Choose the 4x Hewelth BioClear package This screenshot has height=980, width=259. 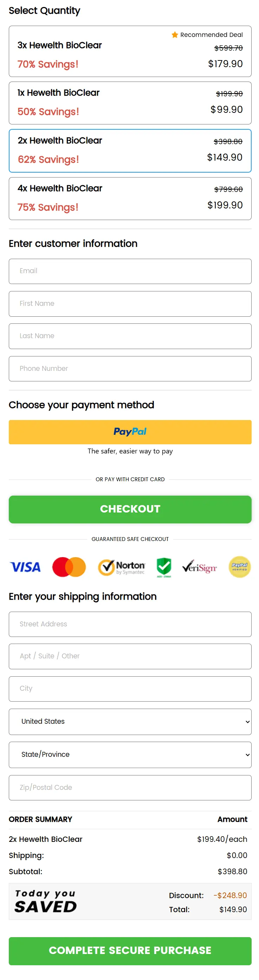tap(130, 198)
